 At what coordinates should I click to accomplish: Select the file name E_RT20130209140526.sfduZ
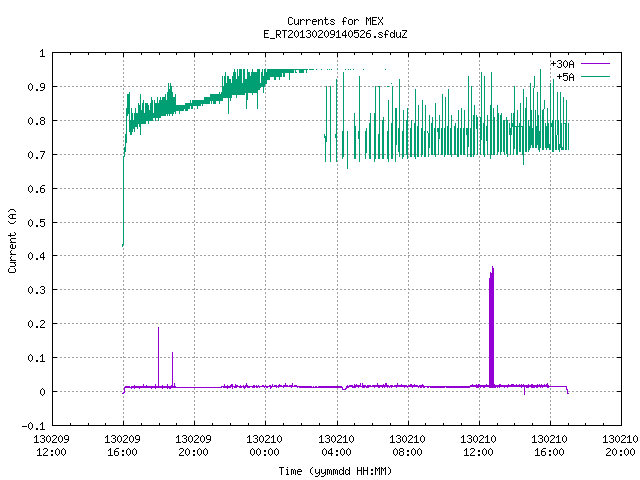335,34
